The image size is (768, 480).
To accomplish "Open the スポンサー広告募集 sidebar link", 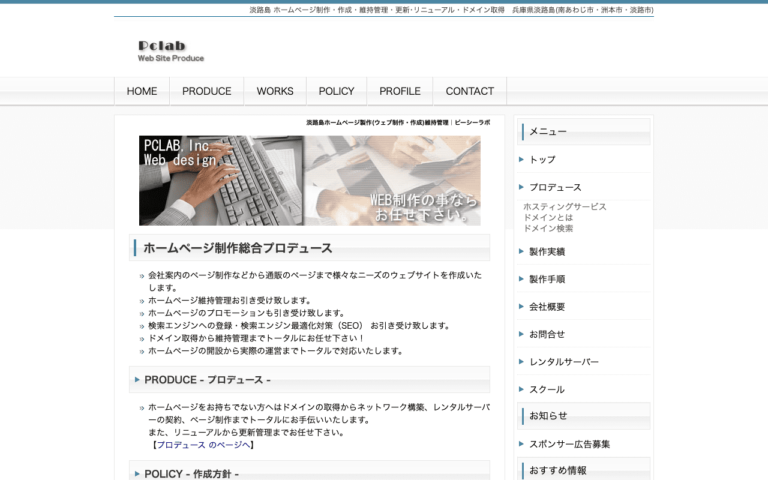I will pos(570,444).
